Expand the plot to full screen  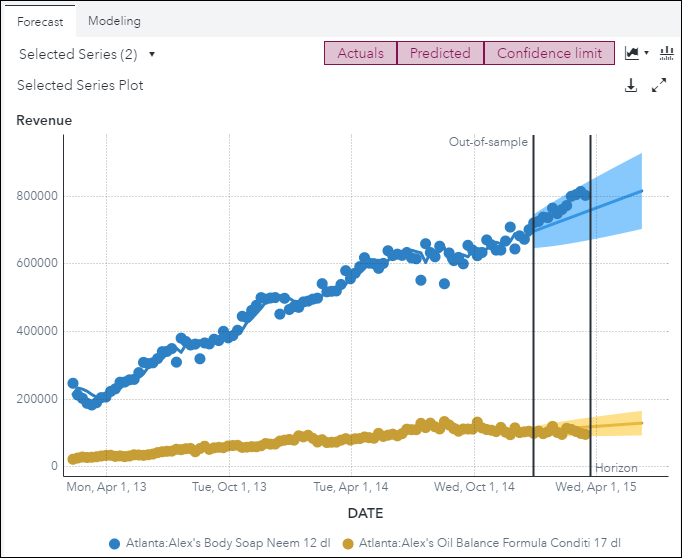(x=659, y=86)
